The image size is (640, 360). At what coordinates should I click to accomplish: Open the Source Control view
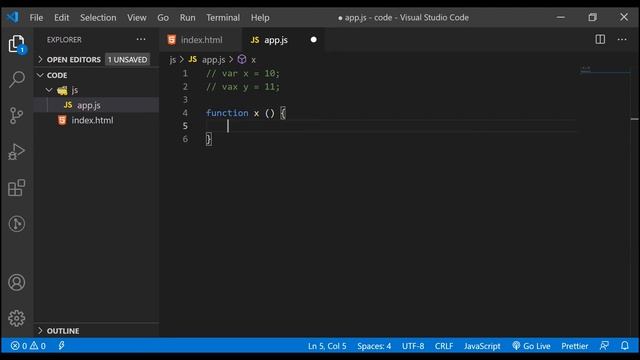click(x=17, y=116)
